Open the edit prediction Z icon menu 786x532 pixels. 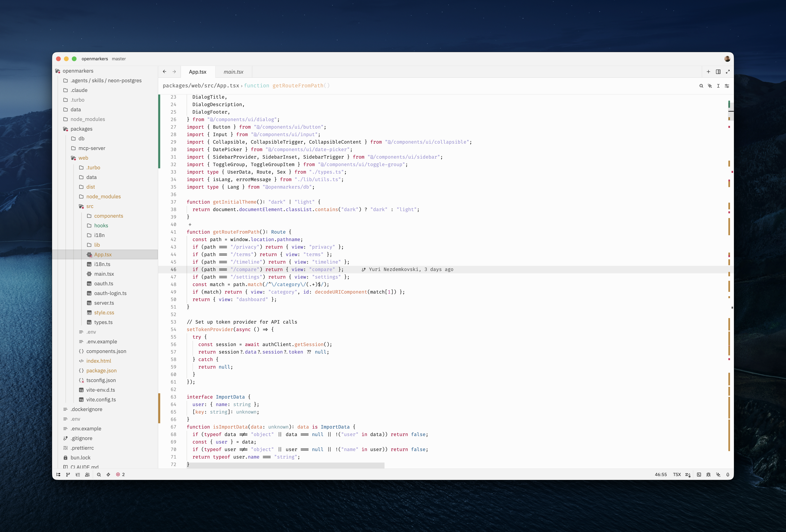point(688,475)
